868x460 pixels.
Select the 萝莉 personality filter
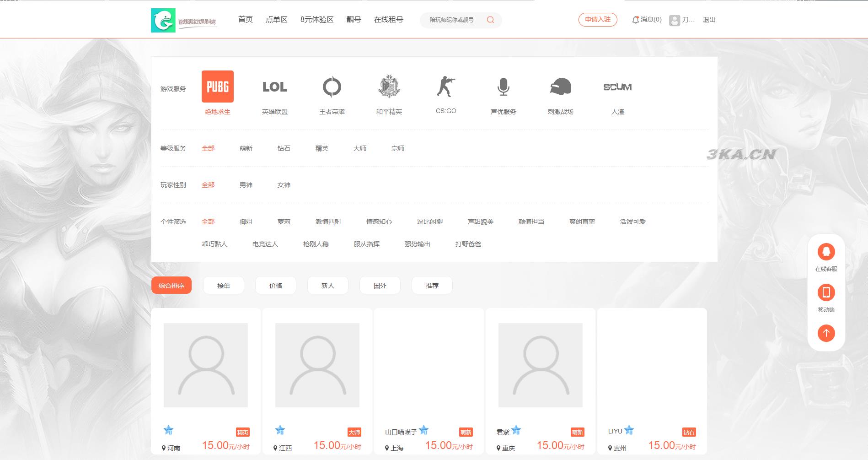[x=284, y=222]
